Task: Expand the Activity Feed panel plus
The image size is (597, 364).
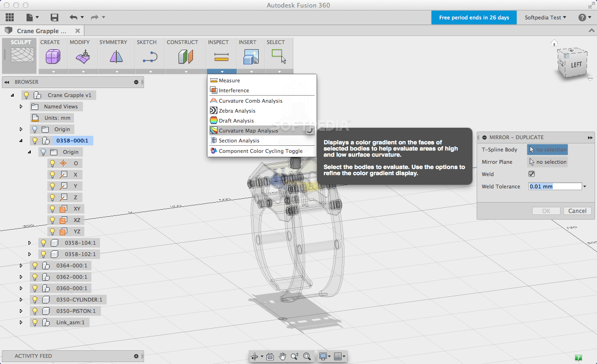Action: pyautogui.click(x=136, y=356)
